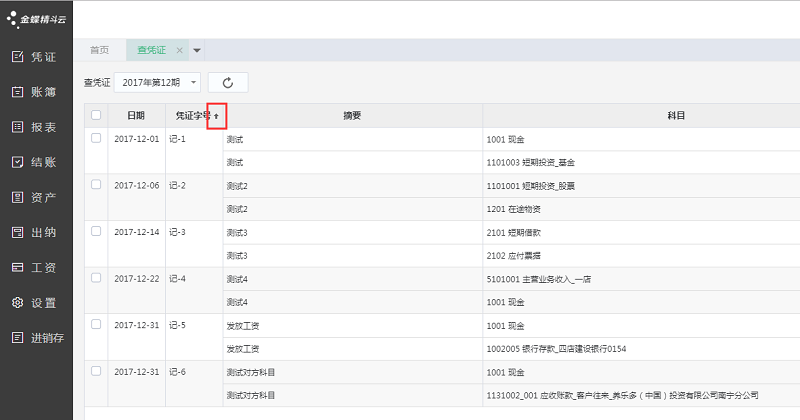Toggle the select-all header checkbox
Image resolution: width=800 pixels, height=420 pixels.
(x=96, y=115)
